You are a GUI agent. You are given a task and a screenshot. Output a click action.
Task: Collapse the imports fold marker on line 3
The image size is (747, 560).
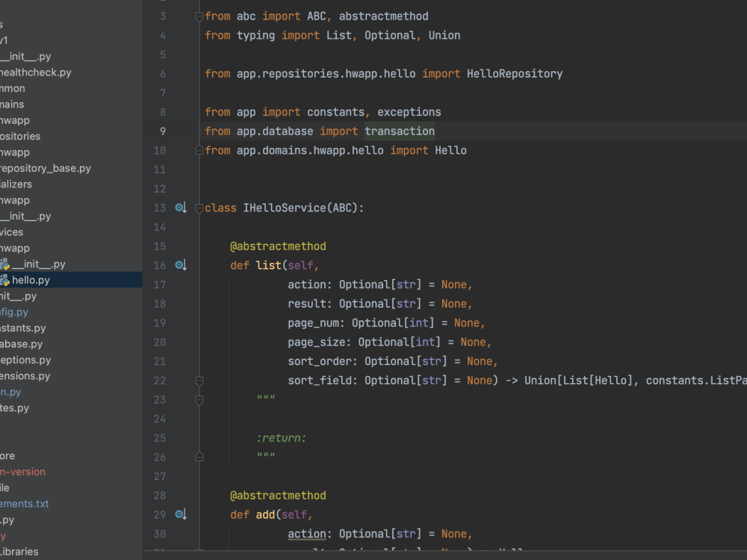(199, 16)
